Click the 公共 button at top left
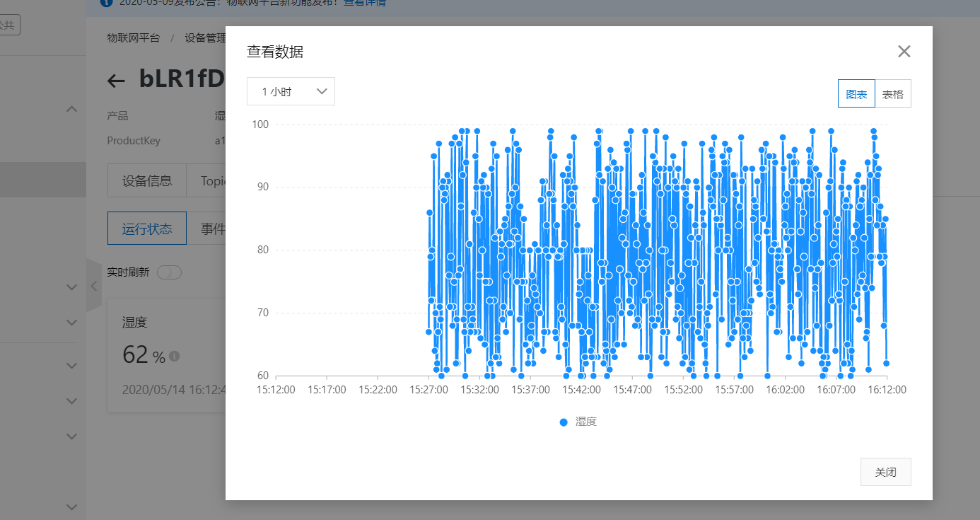Viewport: 980px width, 520px height. (x=8, y=25)
